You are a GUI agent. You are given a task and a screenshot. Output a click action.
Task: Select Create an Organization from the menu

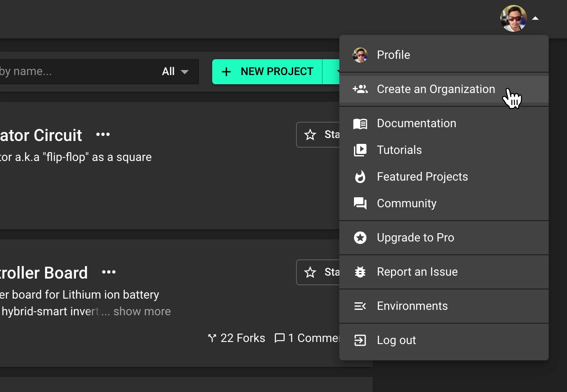point(436,89)
